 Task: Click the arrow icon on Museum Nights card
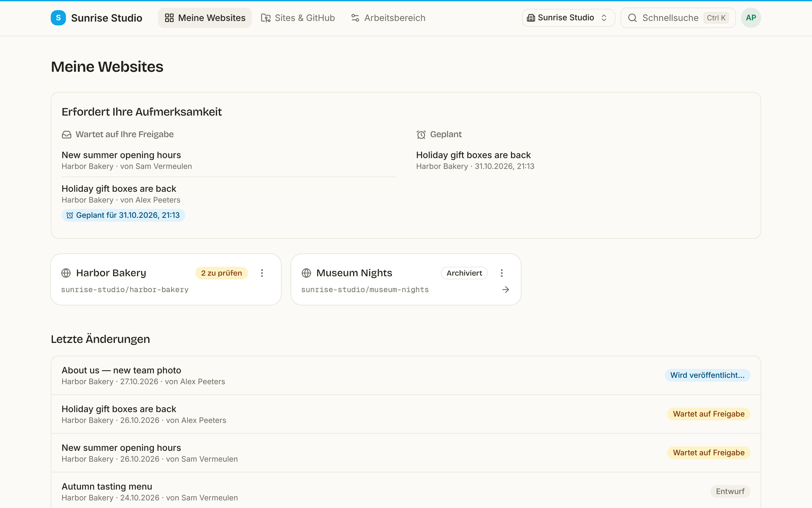point(506,290)
